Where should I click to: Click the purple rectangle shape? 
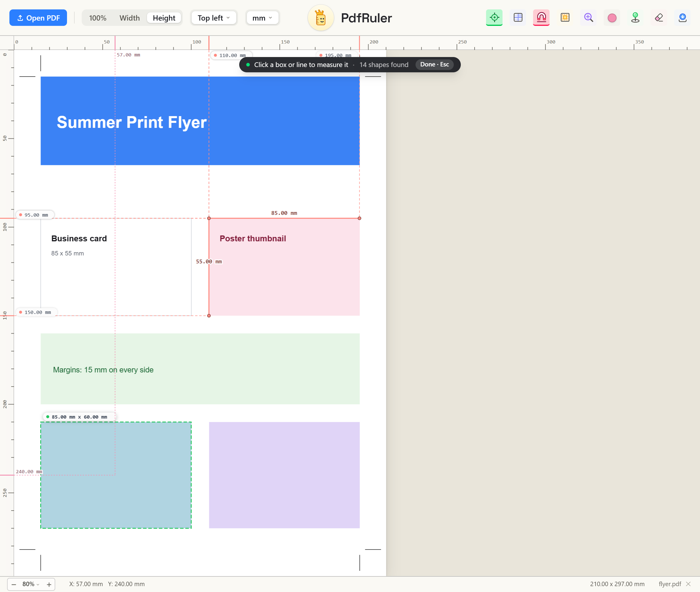point(284,475)
